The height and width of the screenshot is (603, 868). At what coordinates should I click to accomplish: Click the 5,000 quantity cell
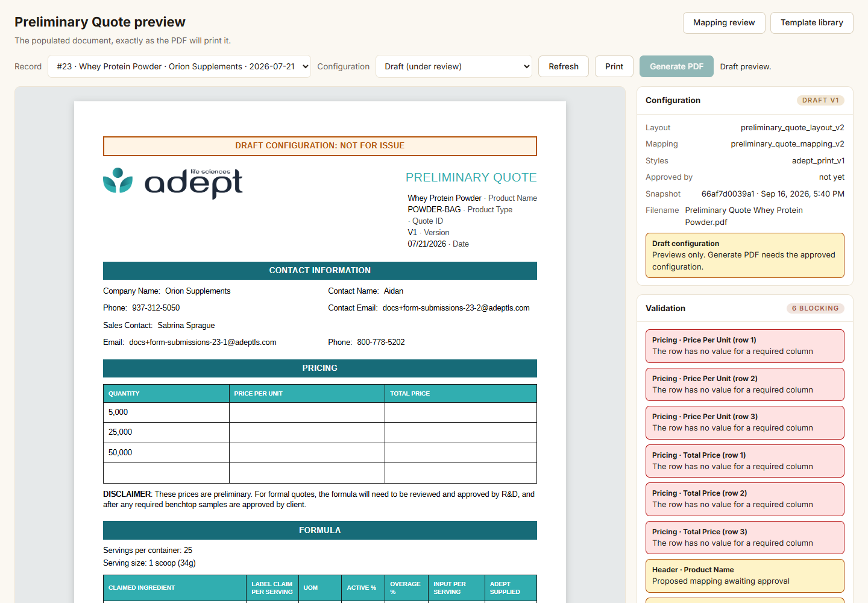coord(166,412)
